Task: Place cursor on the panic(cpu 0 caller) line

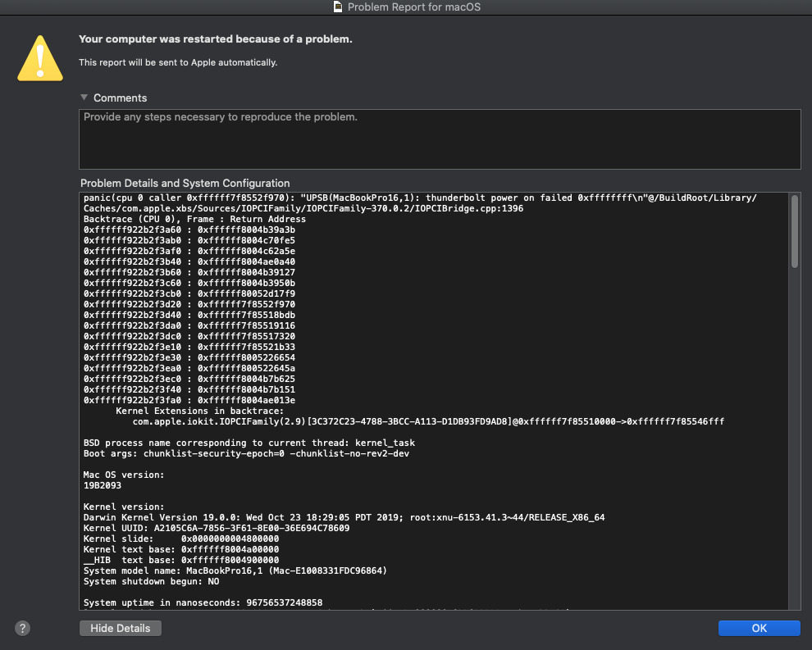Action: point(328,198)
